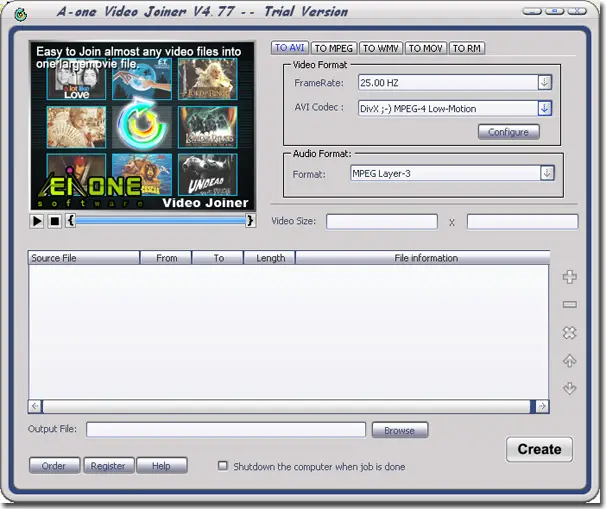Click the remove file minus icon
Viewport: 606px width, 509px height.
click(570, 305)
